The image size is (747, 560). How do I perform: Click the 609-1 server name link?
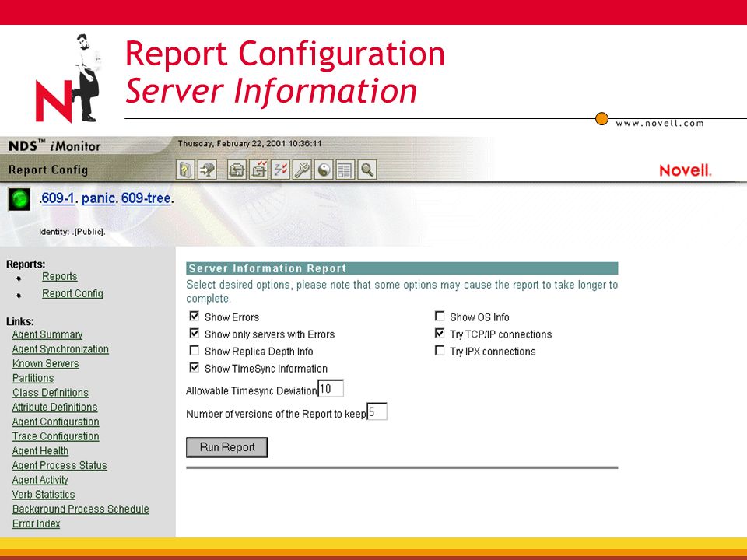pyautogui.click(x=58, y=198)
